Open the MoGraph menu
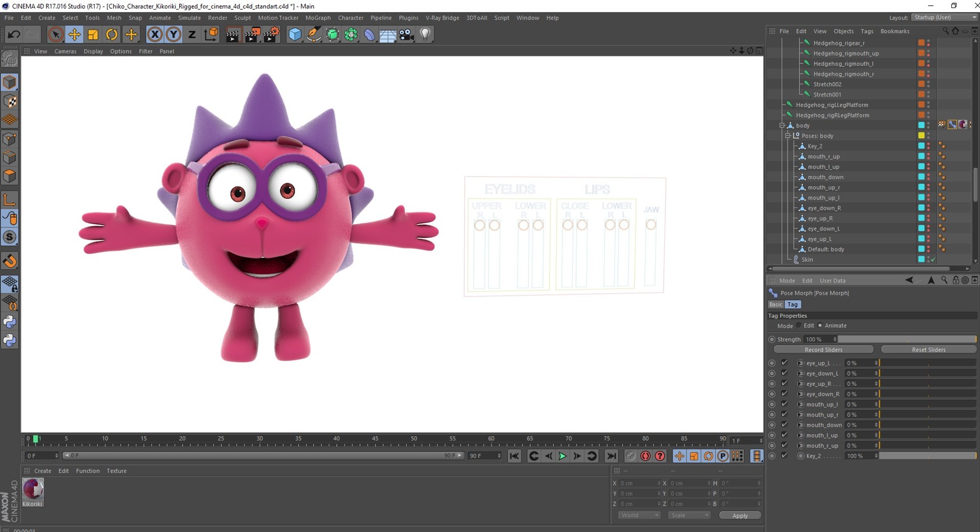Viewport: 980px width, 532px height. (318, 18)
